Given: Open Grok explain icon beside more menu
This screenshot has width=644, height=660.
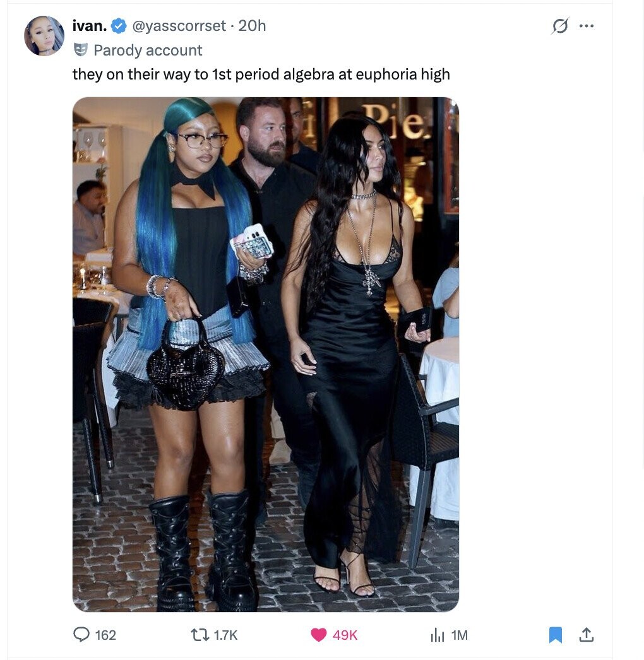Looking at the screenshot, I should coord(560,26).
